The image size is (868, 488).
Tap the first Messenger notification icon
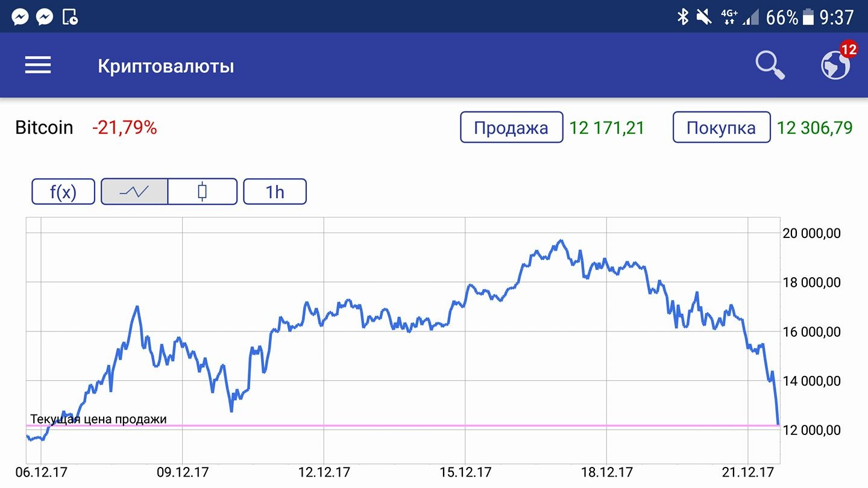20,17
